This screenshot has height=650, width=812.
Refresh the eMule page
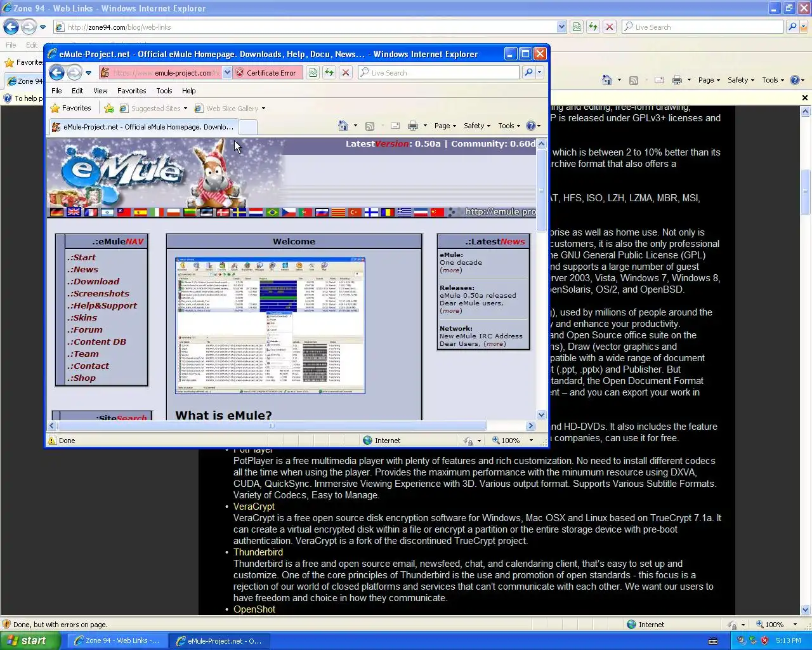tap(329, 73)
